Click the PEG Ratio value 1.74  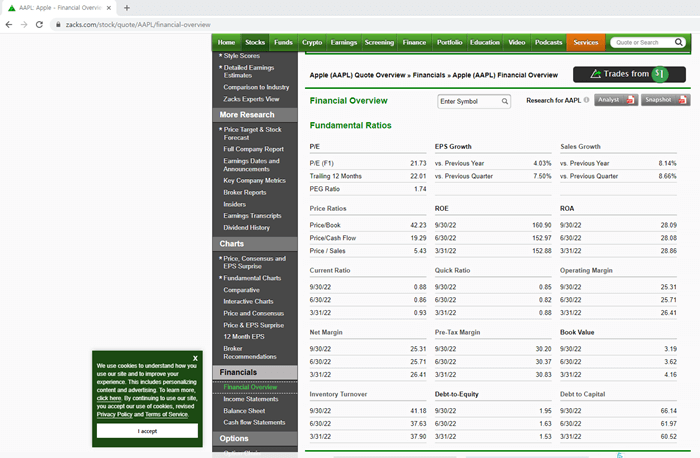pyautogui.click(x=420, y=189)
